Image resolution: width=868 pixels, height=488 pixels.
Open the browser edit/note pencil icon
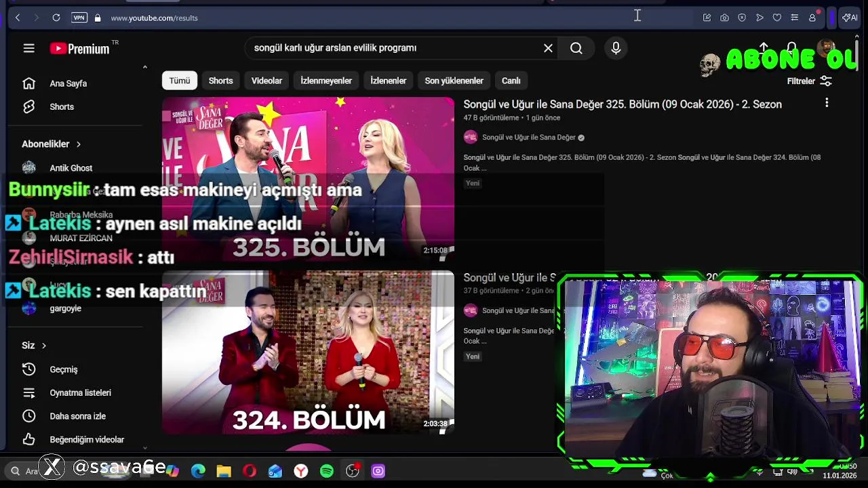tap(707, 18)
